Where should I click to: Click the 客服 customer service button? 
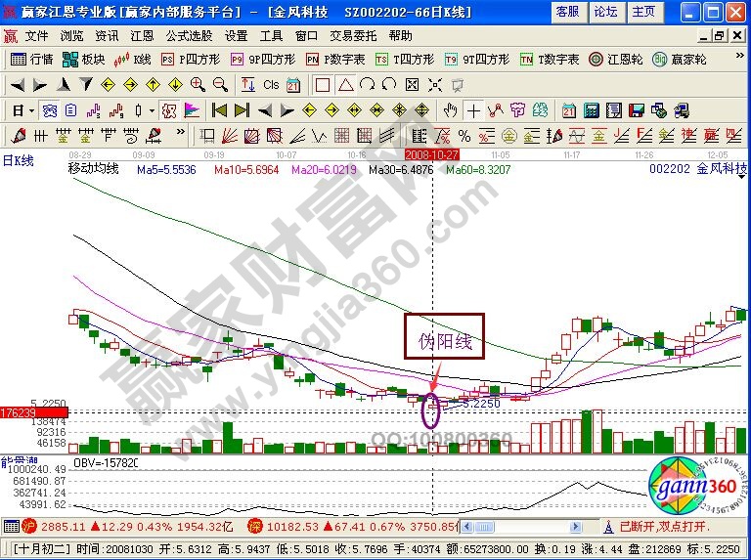(567, 12)
